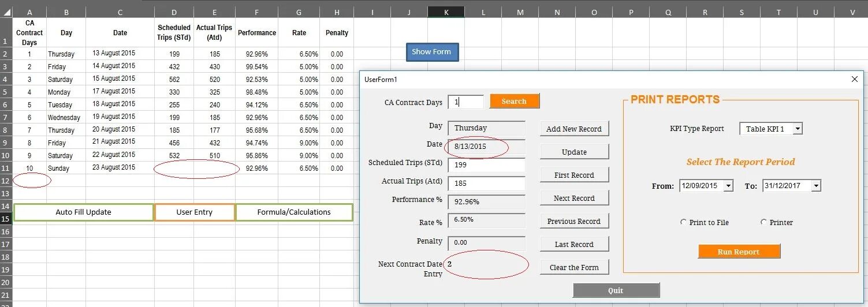
Task: Click actual trips value 177
Action: 215,130
